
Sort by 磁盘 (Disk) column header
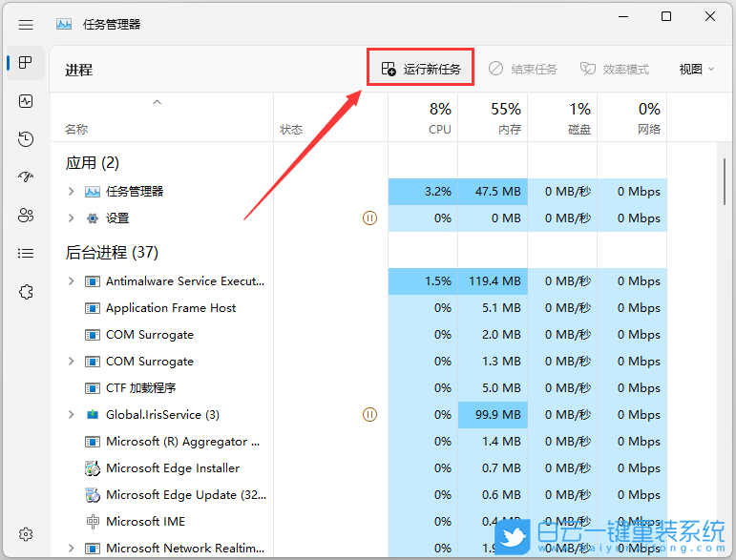(562, 117)
